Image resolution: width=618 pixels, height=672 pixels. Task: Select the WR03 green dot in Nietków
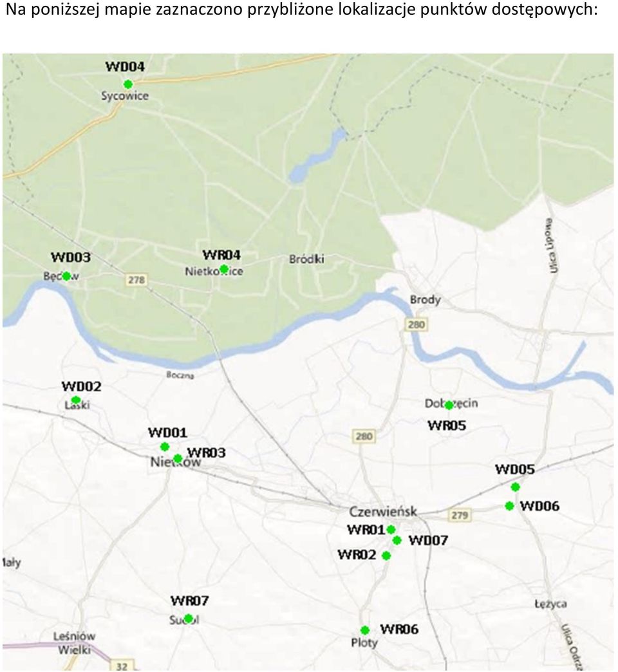click(178, 459)
